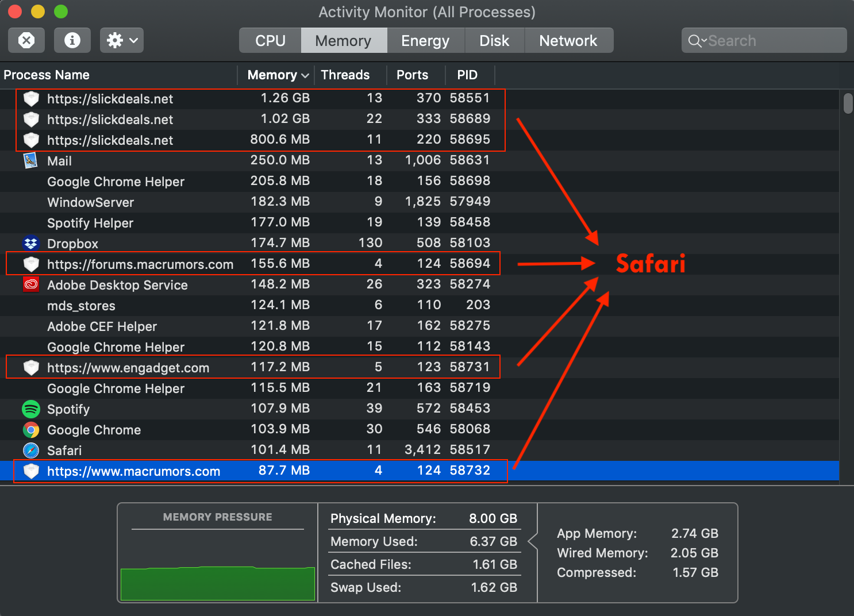Click the Google Chrome app icon
Viewport: 854px width, 616px height.
pyautogui.click(x=31, y=430)
